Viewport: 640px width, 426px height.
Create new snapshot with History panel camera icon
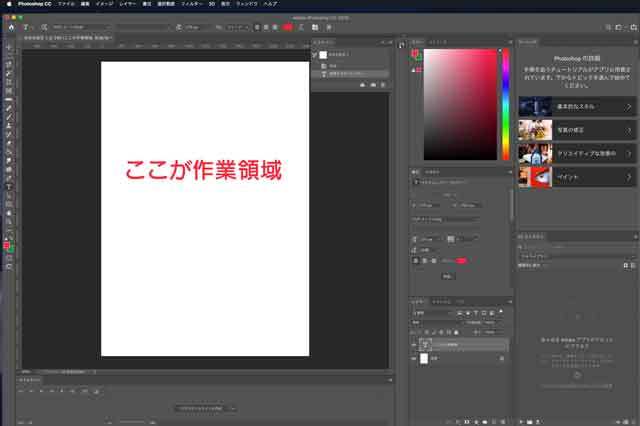pyautogui.click(x=373, y=85)
